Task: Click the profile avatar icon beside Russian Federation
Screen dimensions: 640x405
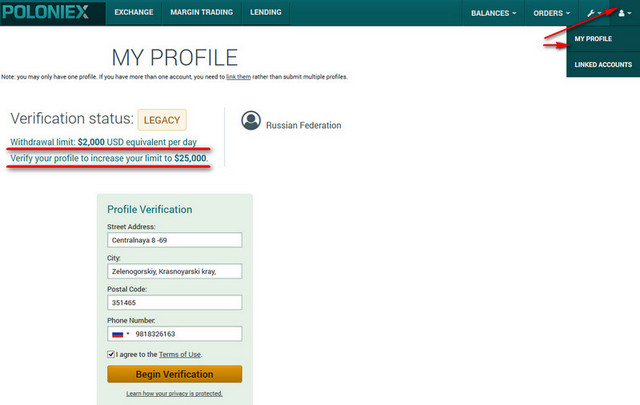Action: (x=251, y=120)
